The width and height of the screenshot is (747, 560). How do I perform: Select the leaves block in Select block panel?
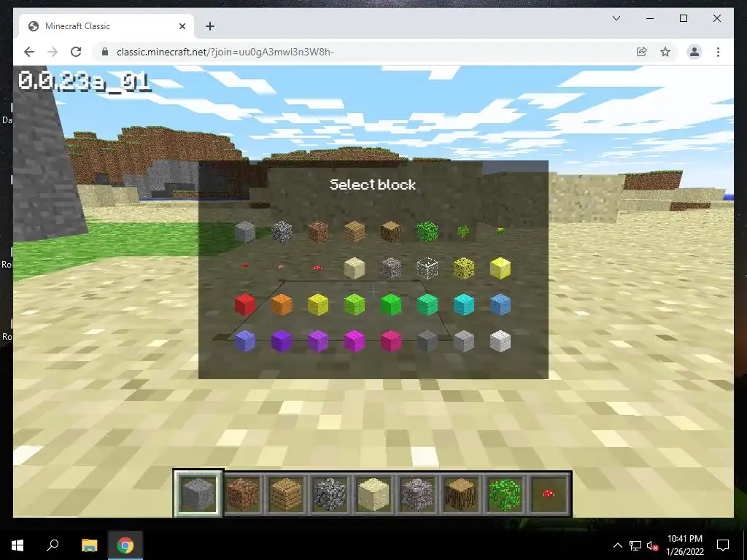click(x=427, y=231)
